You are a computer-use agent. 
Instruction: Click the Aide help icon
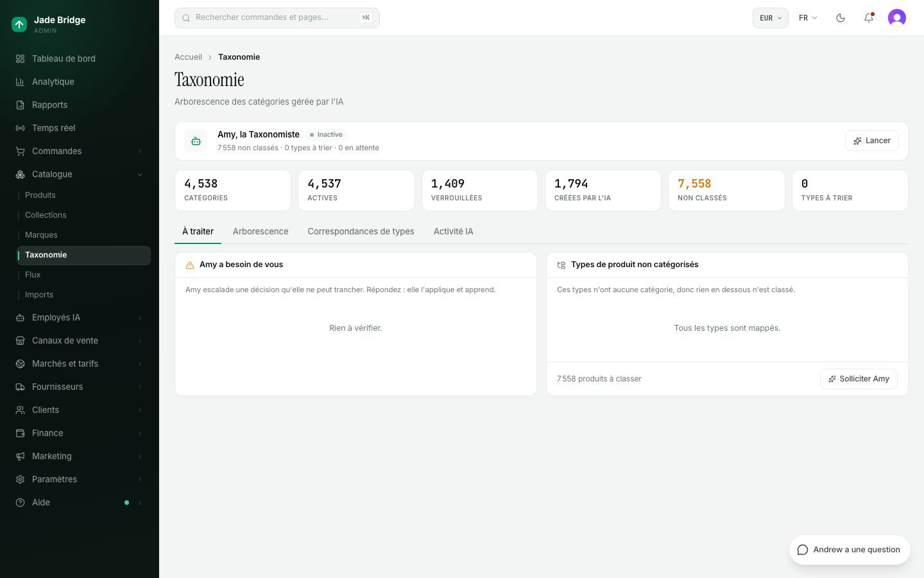pyautogui.click(x=20, y=502)
